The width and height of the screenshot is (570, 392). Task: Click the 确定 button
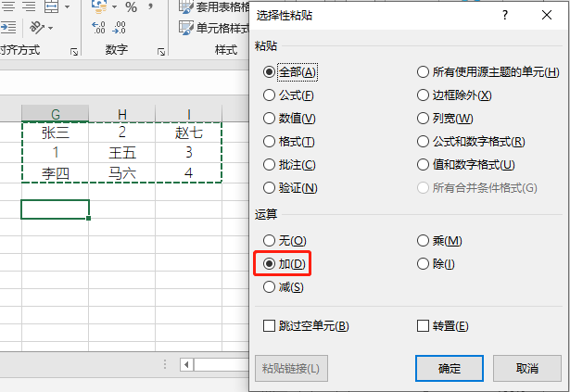(450, 368)
